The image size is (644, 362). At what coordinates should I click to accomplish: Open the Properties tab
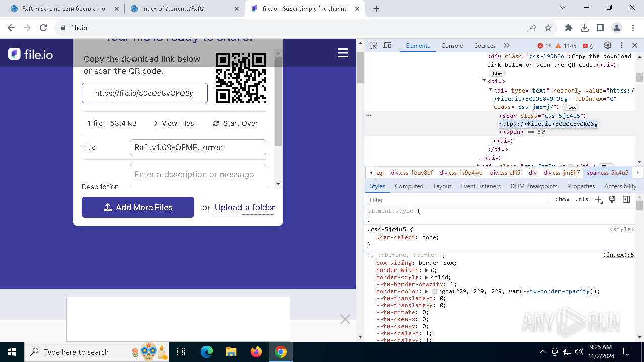click(x=581, y=186)
